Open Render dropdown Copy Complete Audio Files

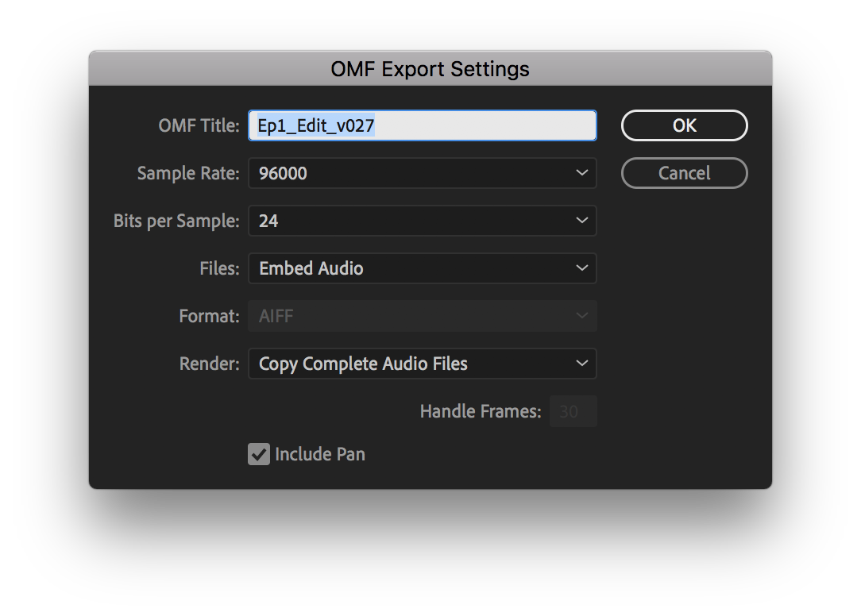(x=423, y=364)
